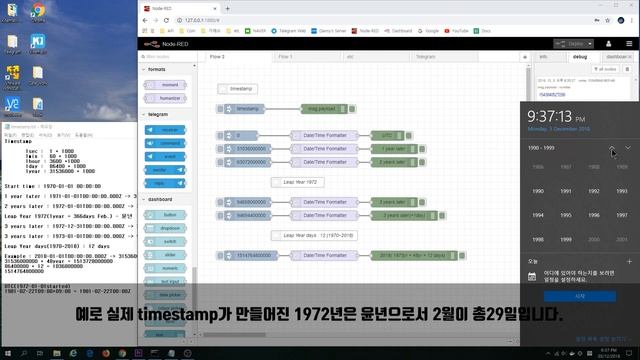Go to previous decade in calendar
The image size is (640, 360).
tap(612, 148)
